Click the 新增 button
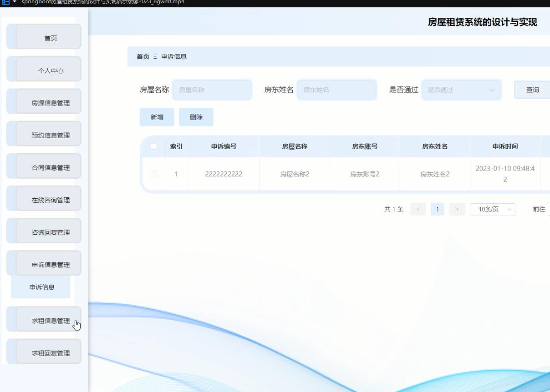550x392 pixels. click(x=157, y=117)
